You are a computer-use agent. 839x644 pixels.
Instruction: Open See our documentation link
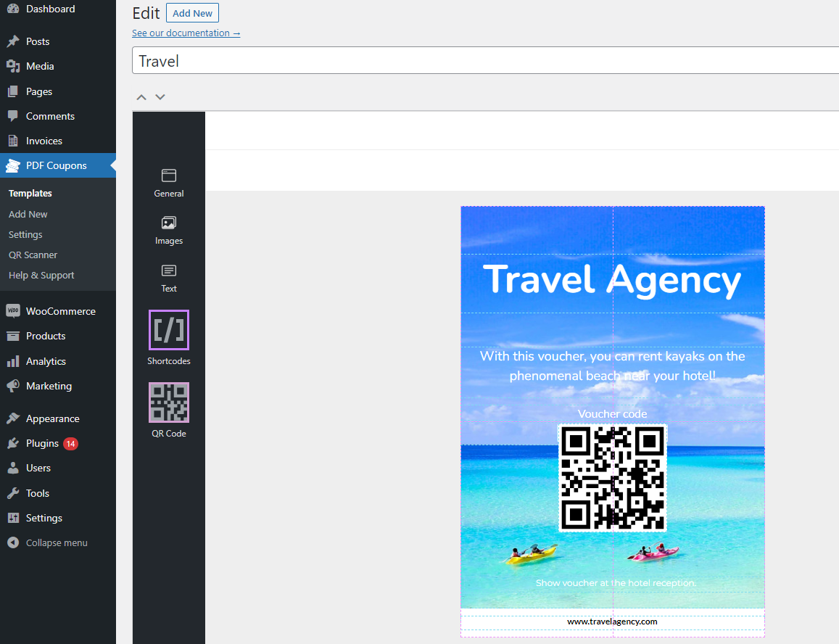[x=186, y=33]
